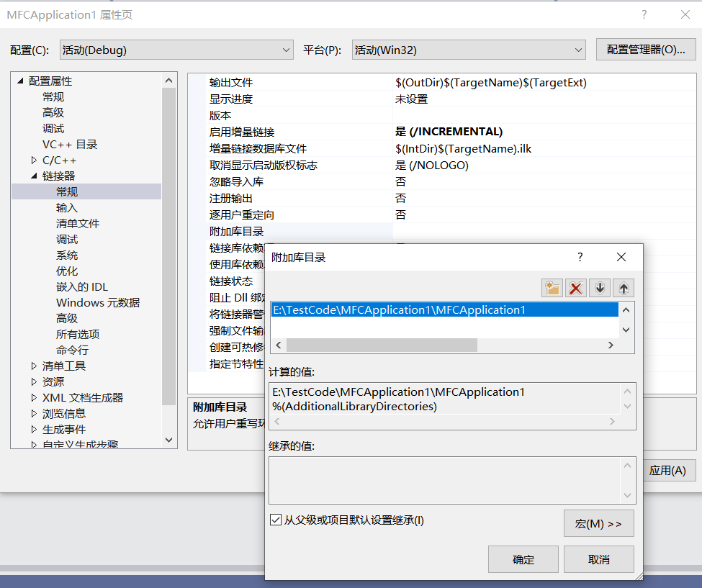
Task: Collapse the 配置属性 tree node
Action: point(20,81)
